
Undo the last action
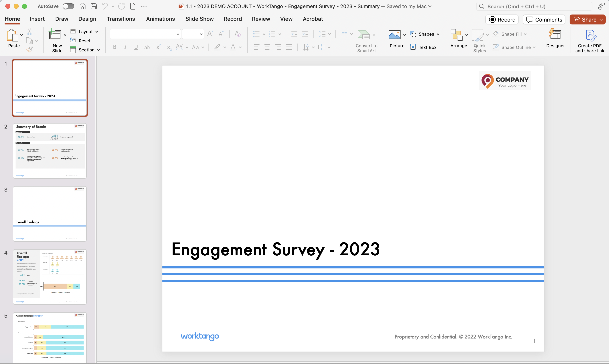tap(105, 6)
